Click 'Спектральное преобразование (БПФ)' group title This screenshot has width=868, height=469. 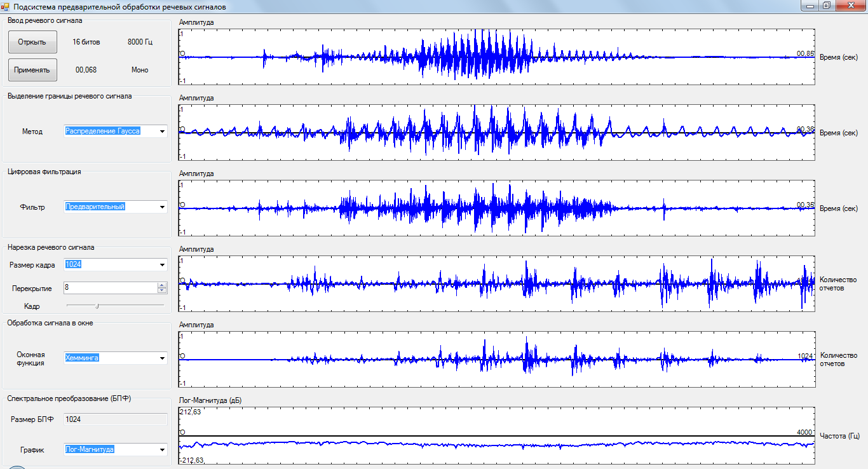(x=69, y=398)
